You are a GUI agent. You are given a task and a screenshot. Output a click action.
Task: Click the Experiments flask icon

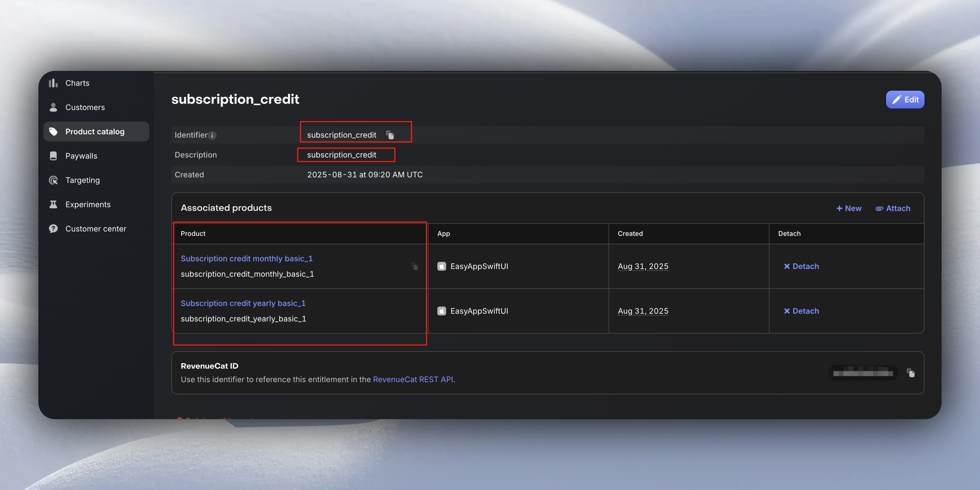53,204
